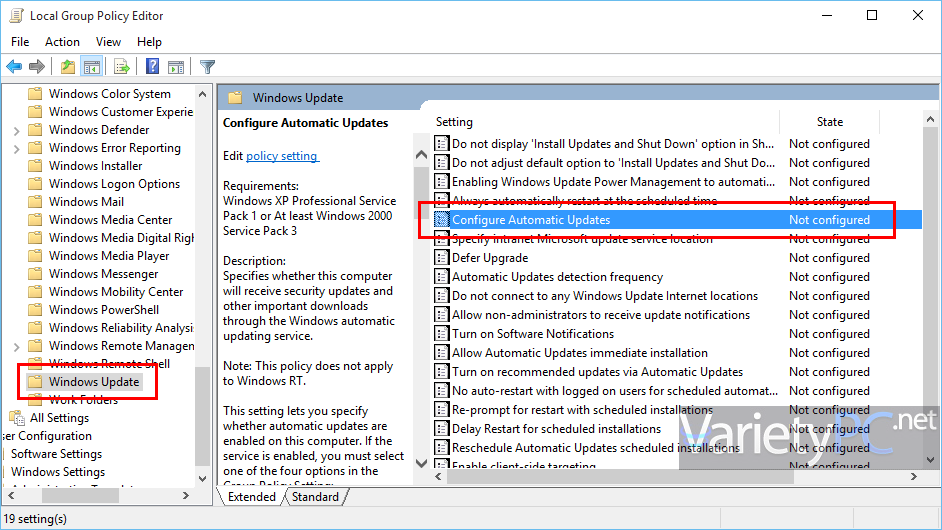Click the settings list scroll-down arrow
Viewport: 942px width, 530px height.
(421, 463)
